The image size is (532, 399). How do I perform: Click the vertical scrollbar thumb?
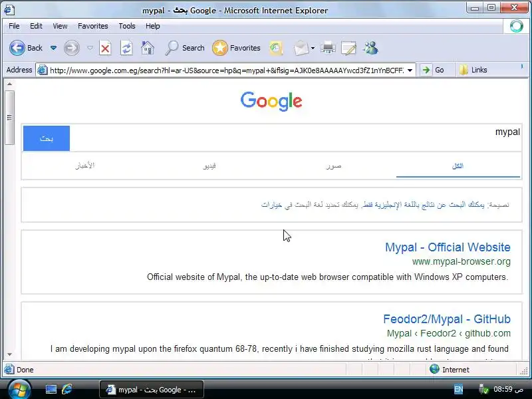coord(9,118)
